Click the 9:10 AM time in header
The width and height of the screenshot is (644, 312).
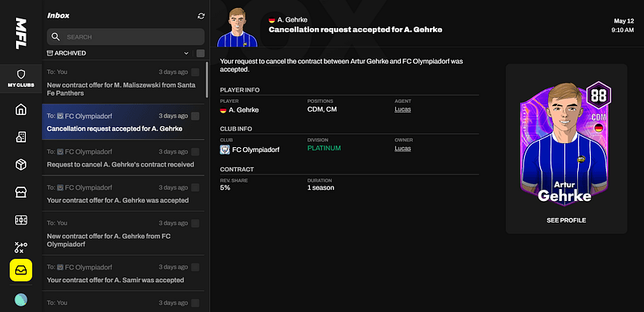622,30
